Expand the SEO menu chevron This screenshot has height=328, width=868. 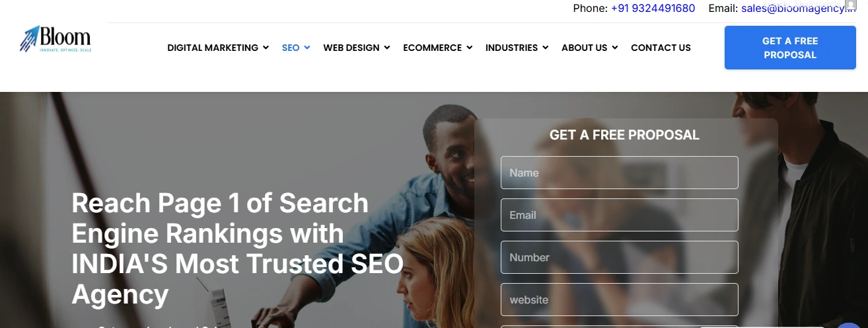tap(307, 48)
